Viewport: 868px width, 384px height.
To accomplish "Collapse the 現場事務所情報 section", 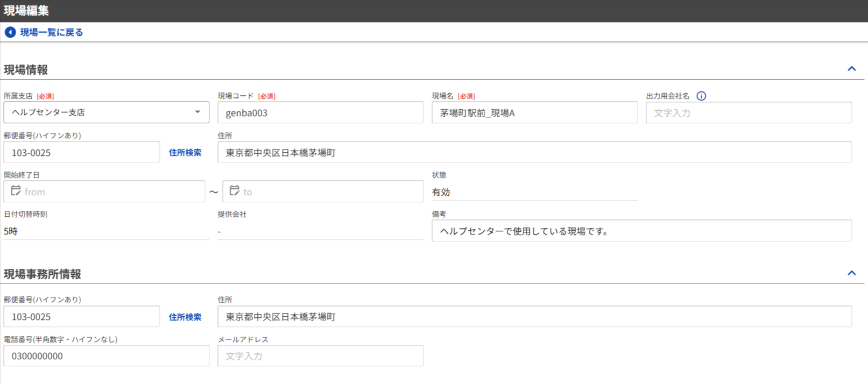I will (x=851, y=273).
